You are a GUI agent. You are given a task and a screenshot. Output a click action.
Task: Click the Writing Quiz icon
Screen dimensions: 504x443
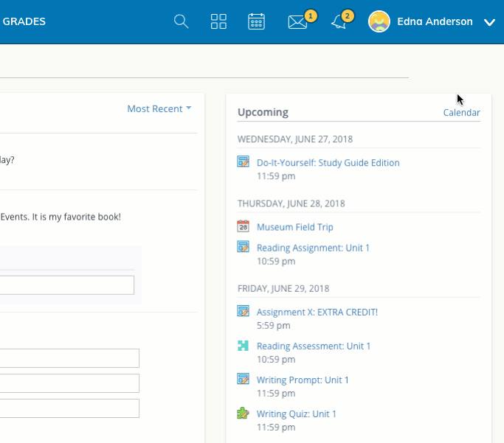(244, 414)
